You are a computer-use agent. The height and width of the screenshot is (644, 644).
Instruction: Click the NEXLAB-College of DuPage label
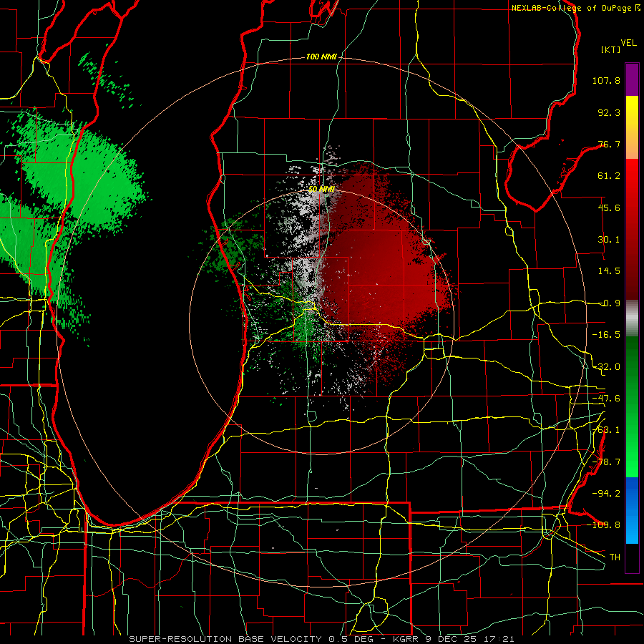(572, 8)
